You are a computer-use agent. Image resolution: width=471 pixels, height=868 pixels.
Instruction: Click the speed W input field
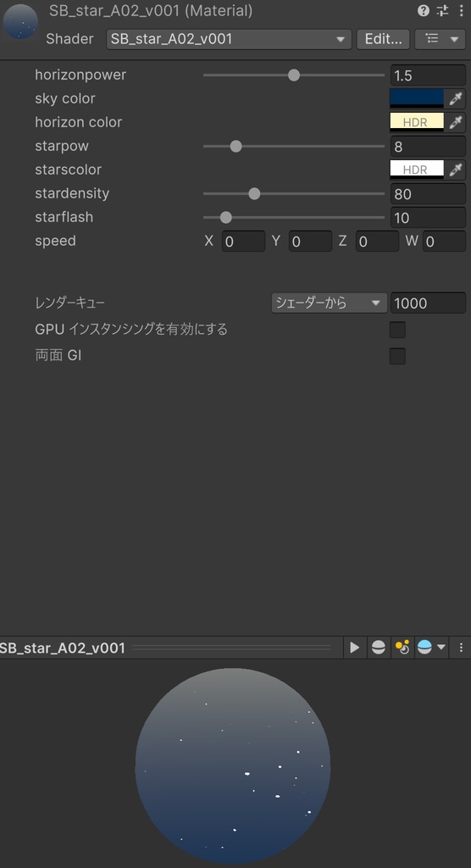click(445, 242)
